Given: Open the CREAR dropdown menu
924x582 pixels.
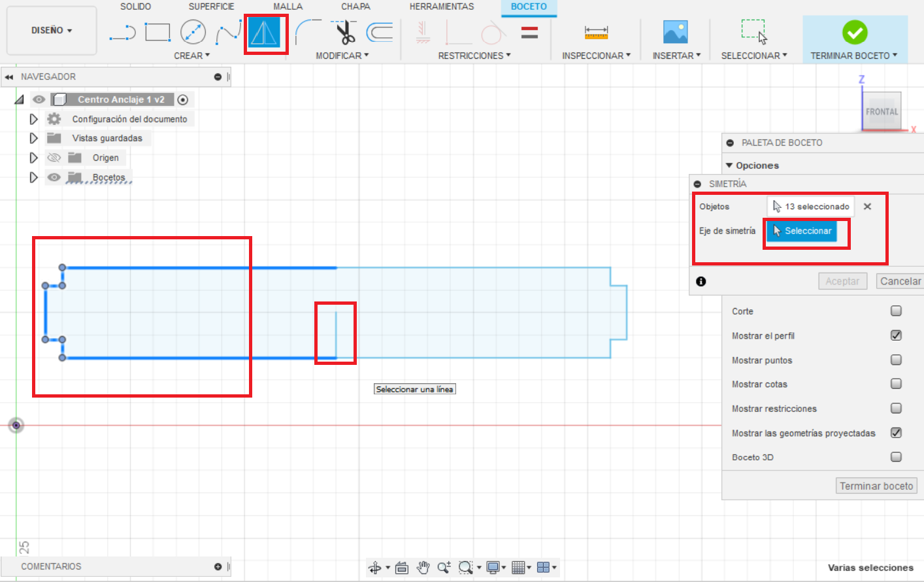Looking at the screenshot, I should click(191, 56).
